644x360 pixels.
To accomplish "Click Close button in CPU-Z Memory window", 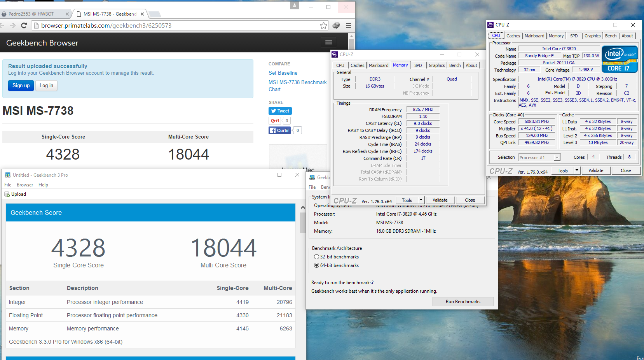I will pos(470,200).
